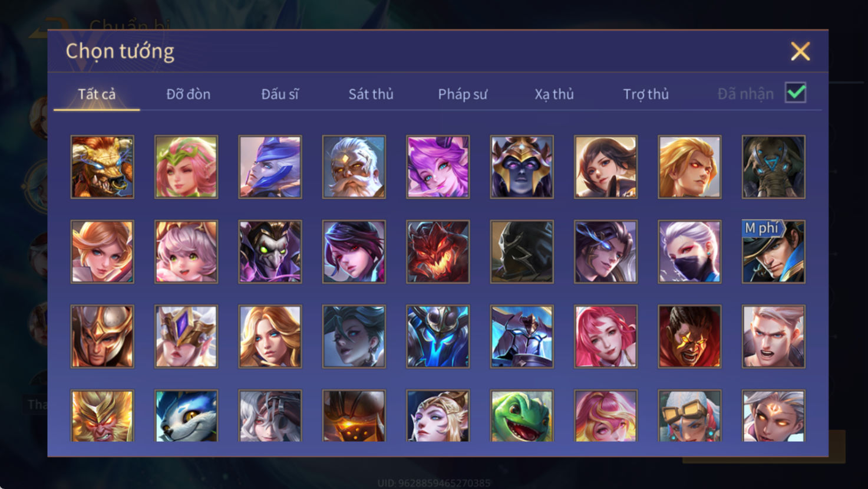Select the Tất cả tab

click(97, 94)
